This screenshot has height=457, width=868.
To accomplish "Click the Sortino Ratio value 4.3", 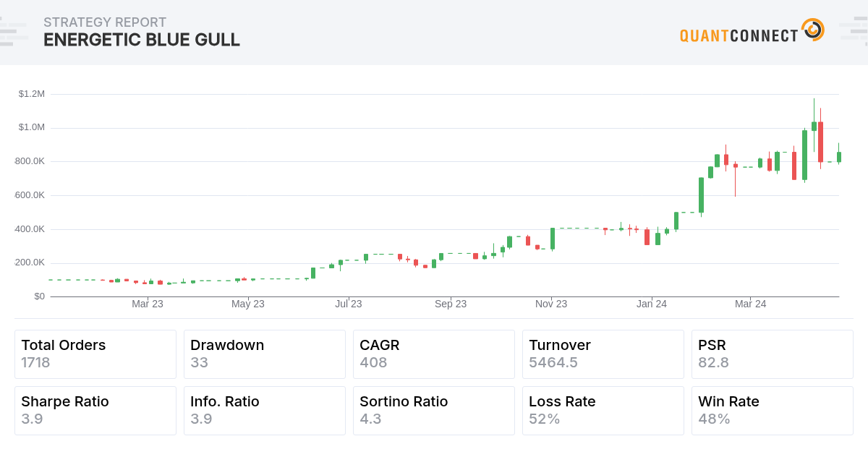I will (370, 419).
